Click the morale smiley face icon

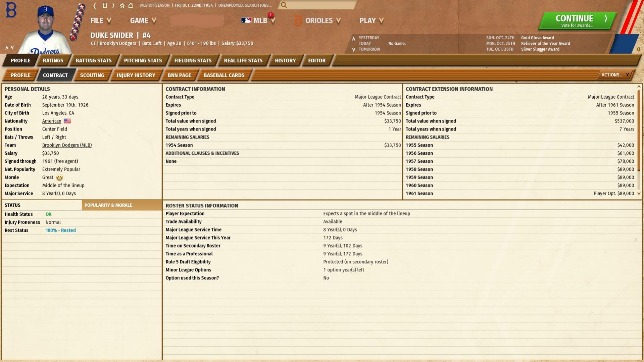(x=59, y=178)
